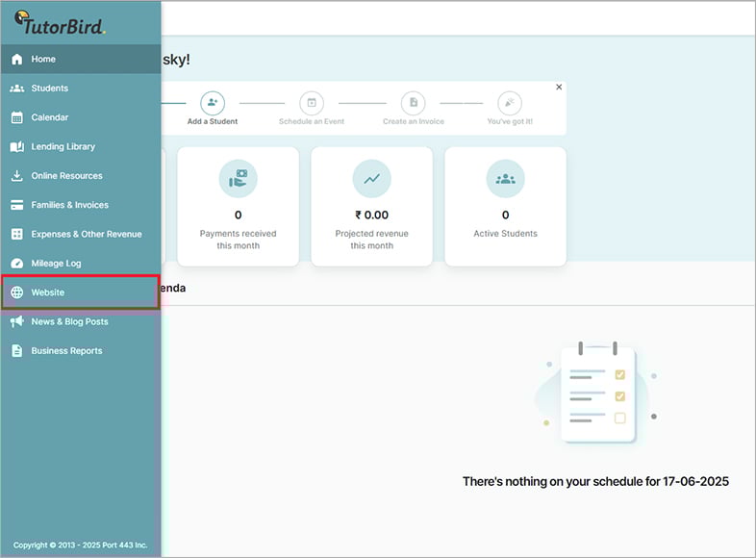Click the Projected revenue chart icon
Screen dimensions: 756x558
371,178
